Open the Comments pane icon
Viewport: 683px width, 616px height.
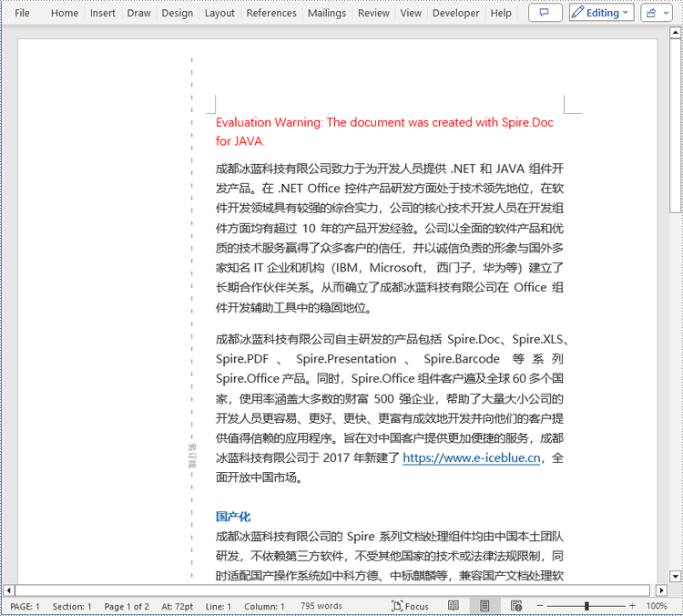(545, 13)
